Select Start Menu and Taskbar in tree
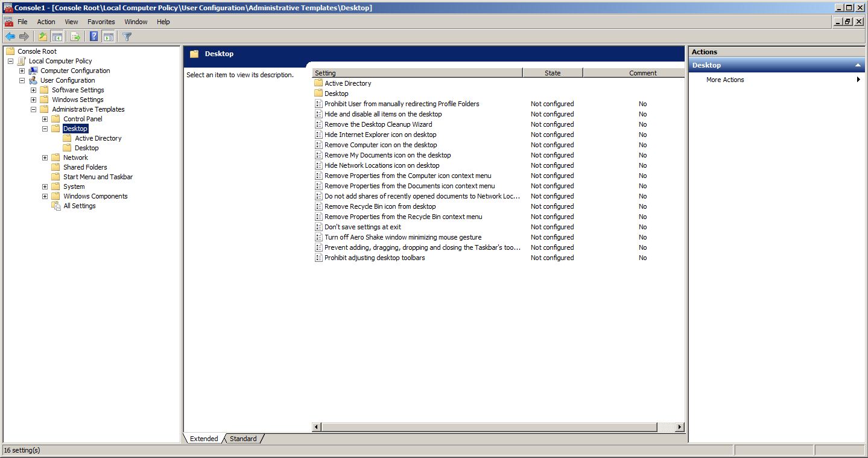The height and width of the screenshot is (458, 868). 98,177
